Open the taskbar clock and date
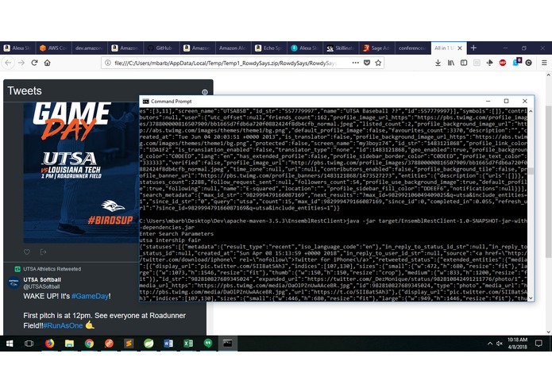 517,343
